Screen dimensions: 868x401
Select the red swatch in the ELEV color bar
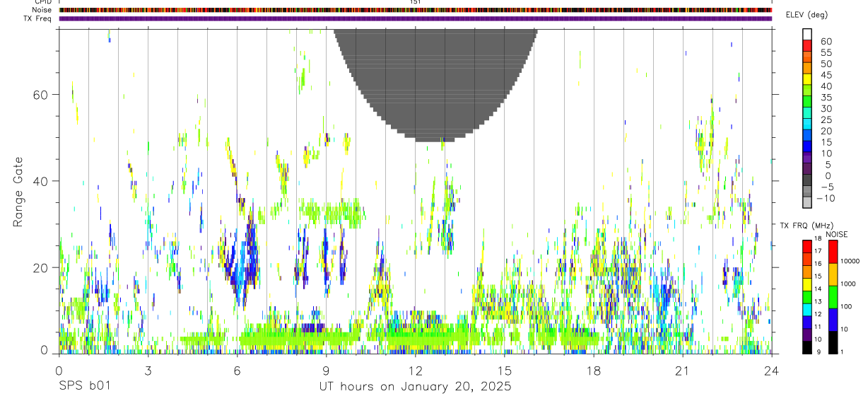[x=807, y=45]
